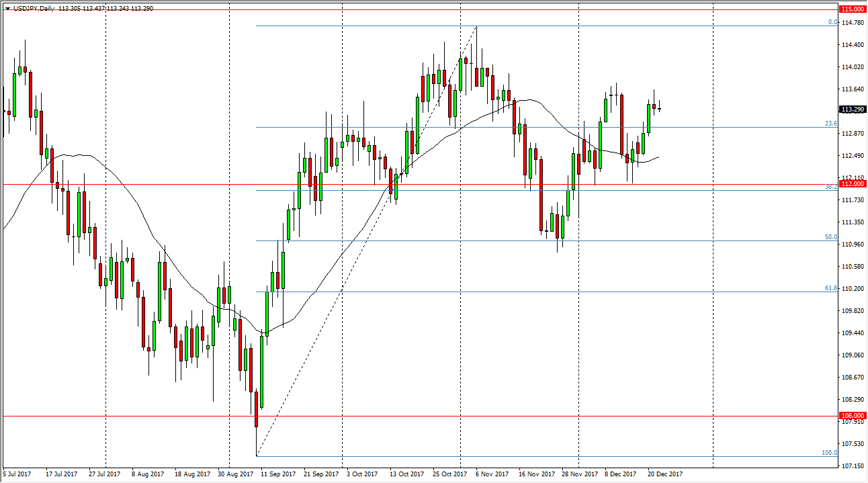Click the 8 Aug 2017 date label
This screenshot has height=483, width=868.
148,474
